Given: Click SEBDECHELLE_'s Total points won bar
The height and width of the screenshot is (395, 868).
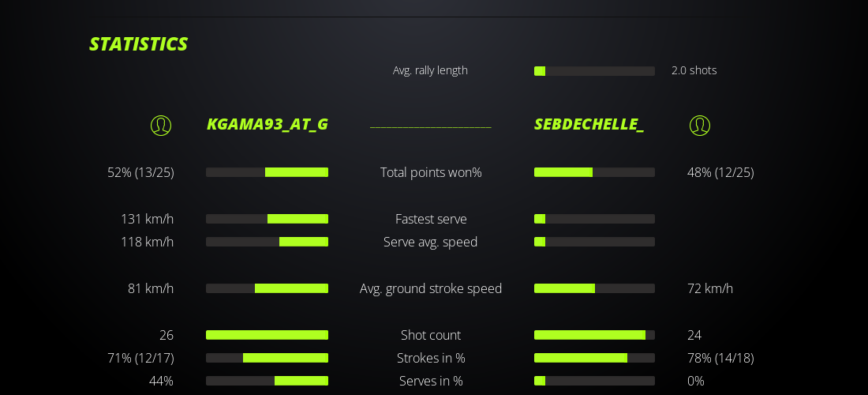Looking at the screenshot, I should tap(594, 172).
